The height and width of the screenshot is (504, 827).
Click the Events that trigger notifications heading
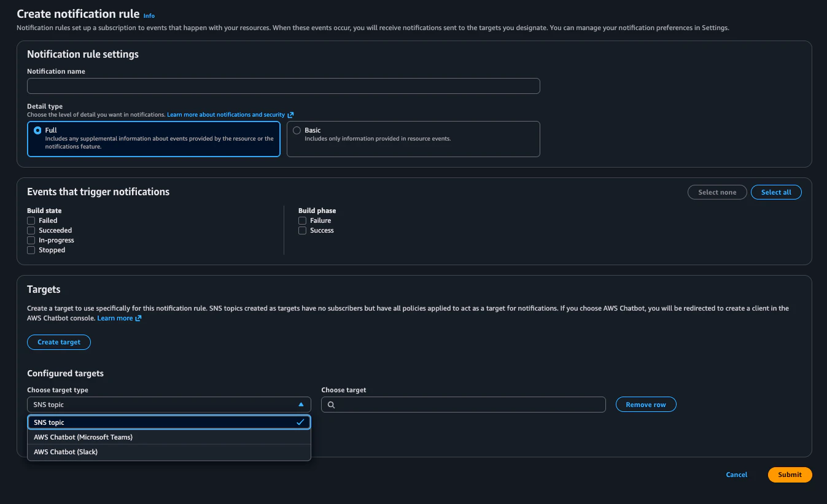click(x=98, y=192)
